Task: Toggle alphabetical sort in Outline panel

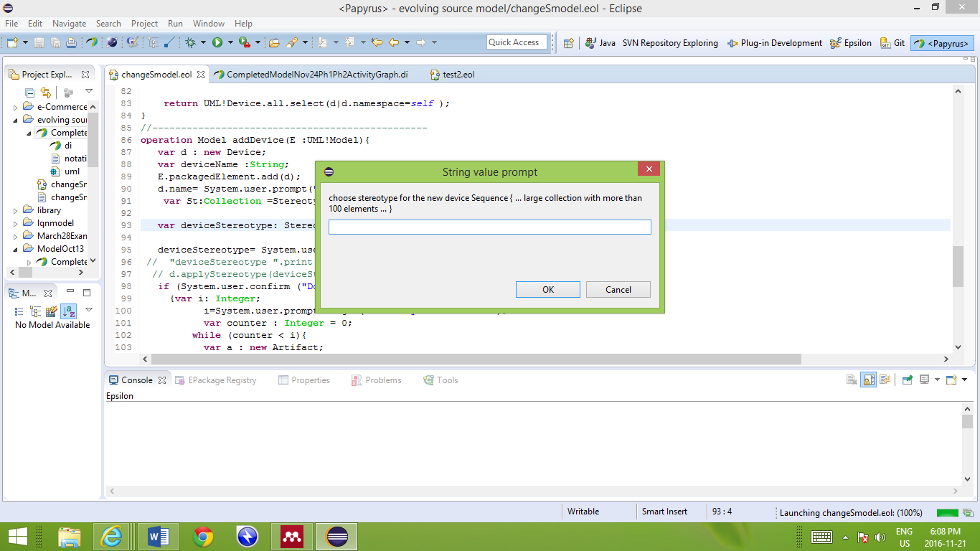Action: pos(68,311)
